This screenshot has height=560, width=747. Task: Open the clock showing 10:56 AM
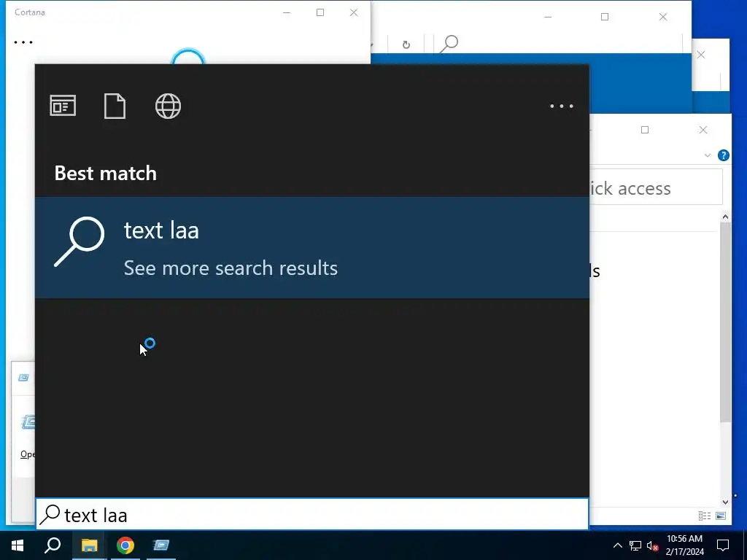684,545
